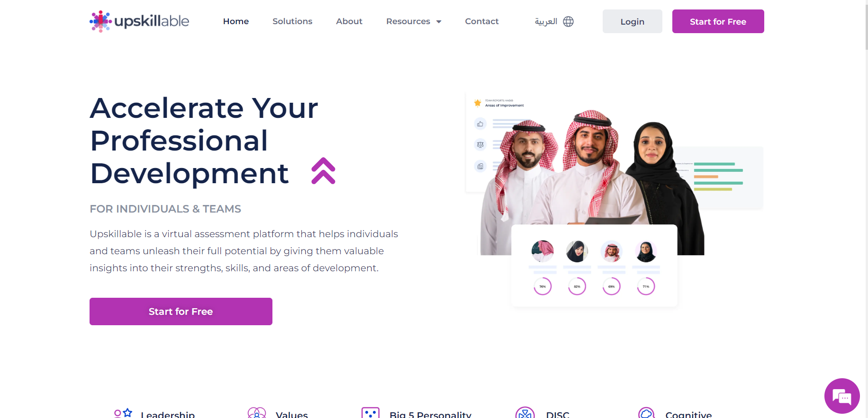Select the DISC assessment icon
The width and height of the screenshot is (868, 418).
(x=525, y=413)
